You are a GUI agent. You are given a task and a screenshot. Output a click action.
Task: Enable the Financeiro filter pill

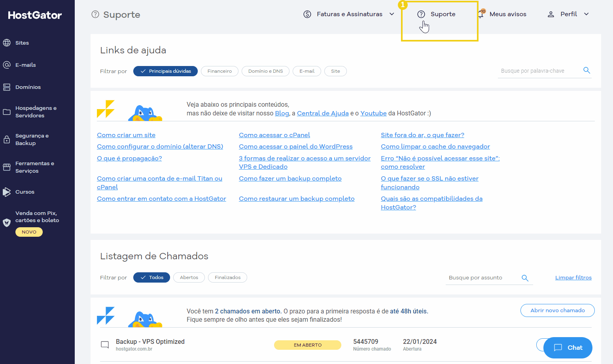tap(219, 71)
